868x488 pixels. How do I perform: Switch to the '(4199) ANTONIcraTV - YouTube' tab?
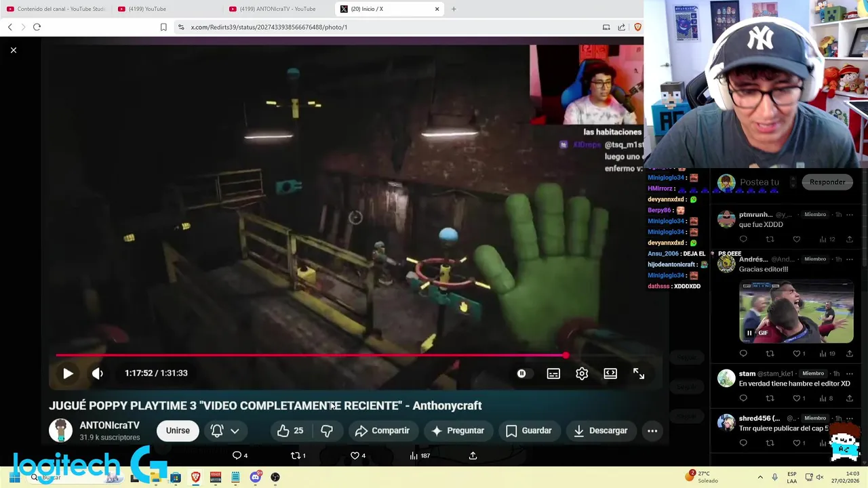(278, 9)
